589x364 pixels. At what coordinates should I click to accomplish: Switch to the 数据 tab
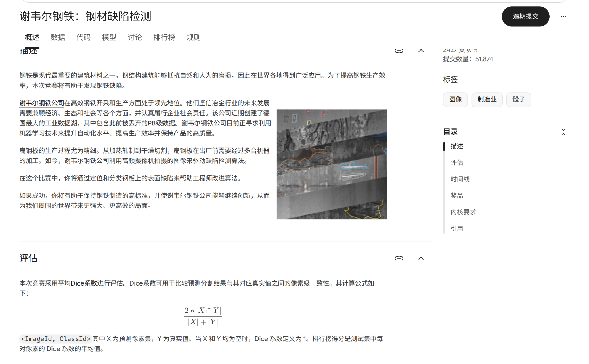[x=58, y=37]
